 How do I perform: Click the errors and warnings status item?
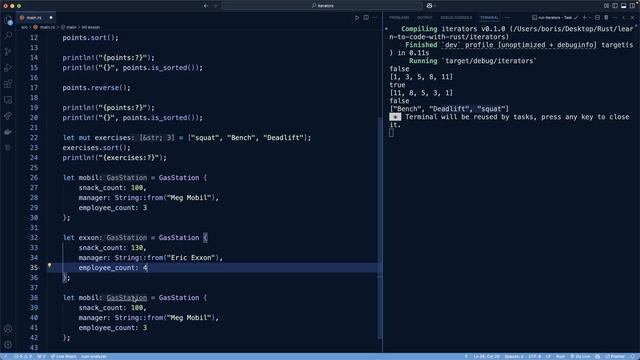[x=23, y=356]
